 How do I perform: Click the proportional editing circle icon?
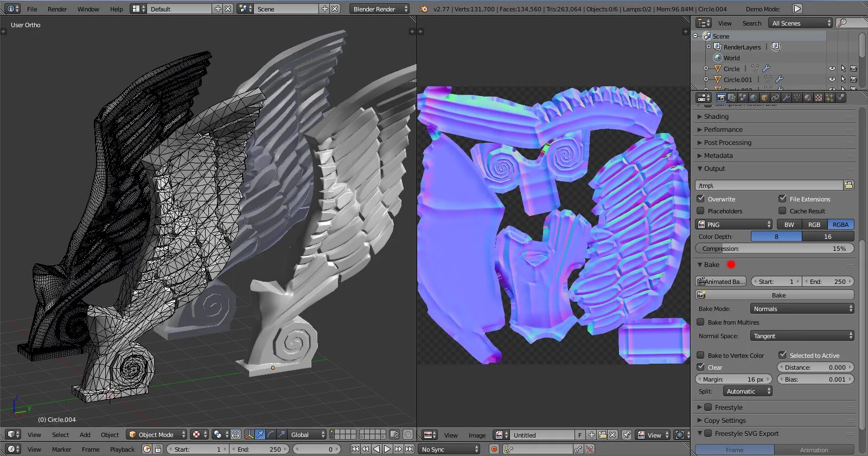coord(408,434)
